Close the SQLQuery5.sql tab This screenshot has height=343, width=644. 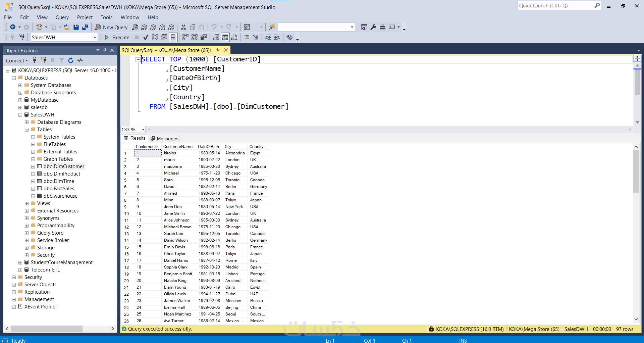(x=226, y=50)
